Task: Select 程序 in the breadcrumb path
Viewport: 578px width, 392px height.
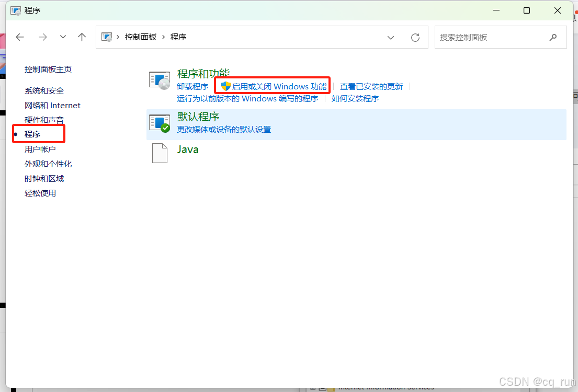Action: pos(178,37)
